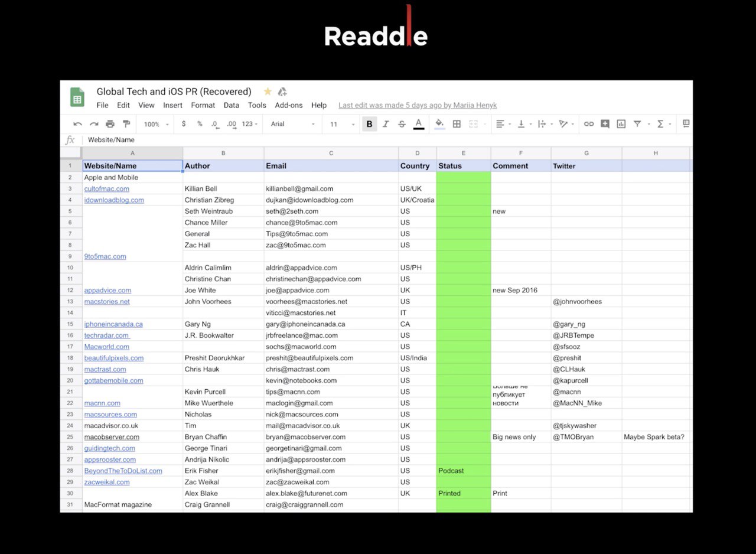Viewport: 756px width, 554px height.
Task: Open the macstories.net link
Action: click(x=107, y=302)
